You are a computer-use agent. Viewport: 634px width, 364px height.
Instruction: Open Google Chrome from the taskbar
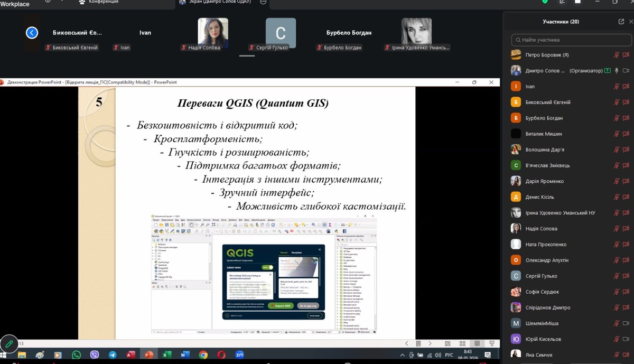coord(203,355)
